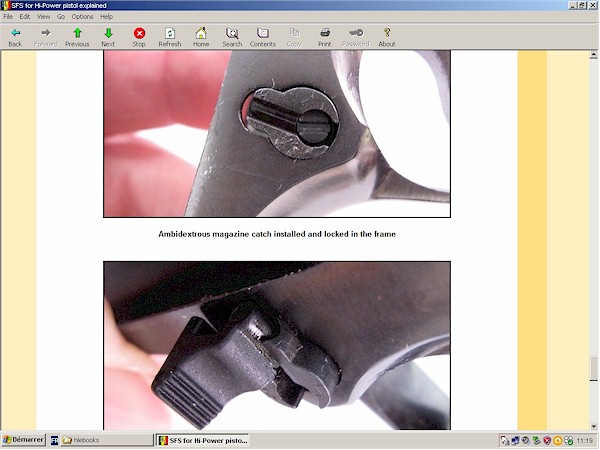600x450 pixels.
Task: Click the Back arrow toolbar button
Action: tap(15, 38)
